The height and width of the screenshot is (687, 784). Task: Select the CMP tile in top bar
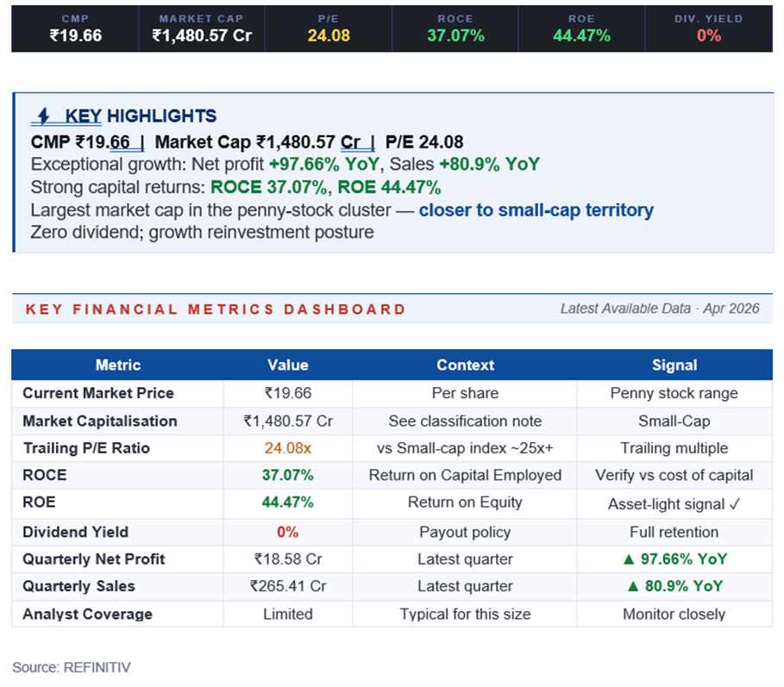pos(75,28)
